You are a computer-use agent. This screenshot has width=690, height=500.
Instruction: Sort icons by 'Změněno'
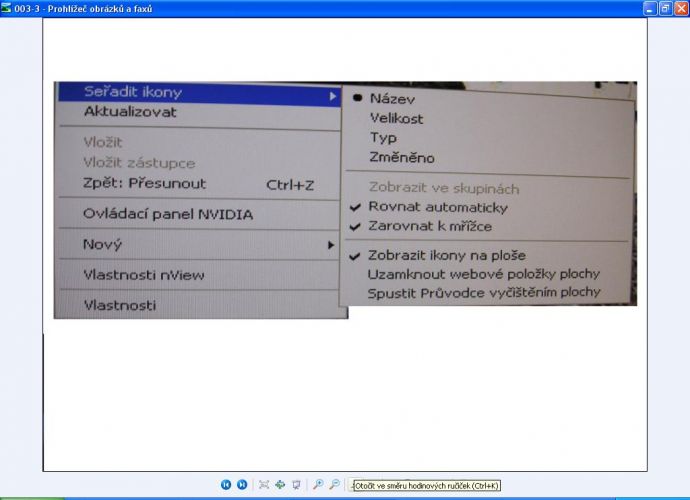pyautogui.click(x=402, y=157)
